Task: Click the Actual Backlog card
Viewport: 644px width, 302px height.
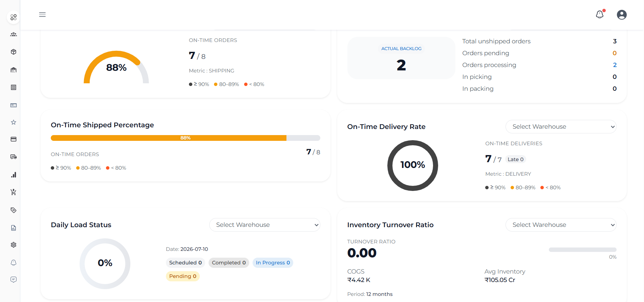Action: coord(401,58)
